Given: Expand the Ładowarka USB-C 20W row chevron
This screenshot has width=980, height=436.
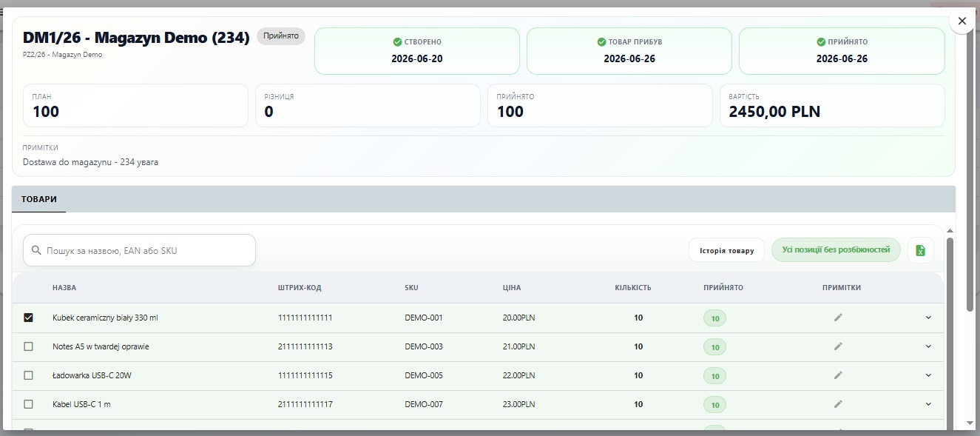Looking at the screenshot, I should coord(928,375).
